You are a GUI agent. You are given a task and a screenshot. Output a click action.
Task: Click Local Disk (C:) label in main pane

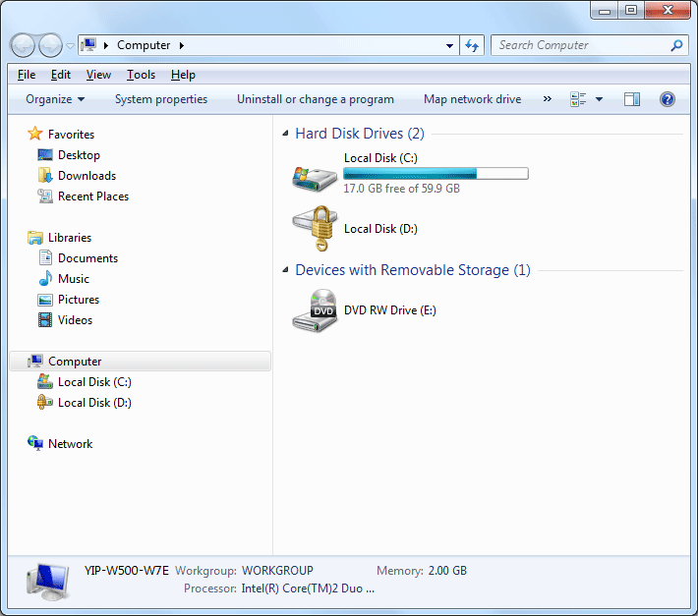tap(380, 158)
